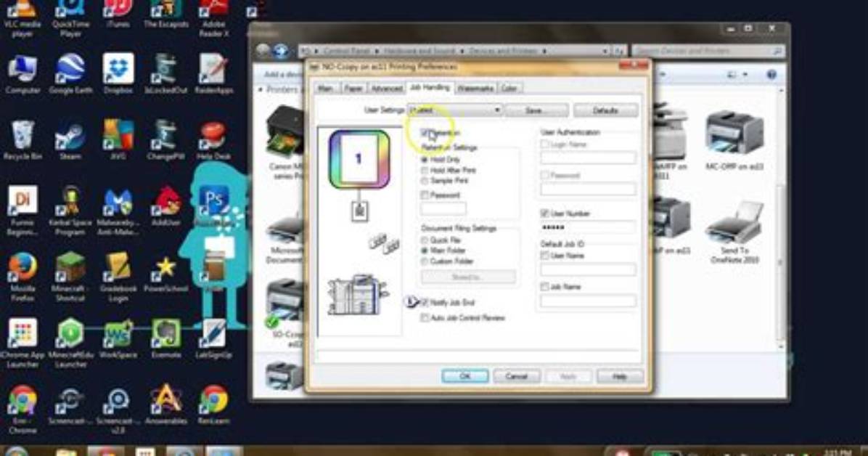Open the Computer desktop icon
Screen dimensions: 868x456
tap(22, 74)
